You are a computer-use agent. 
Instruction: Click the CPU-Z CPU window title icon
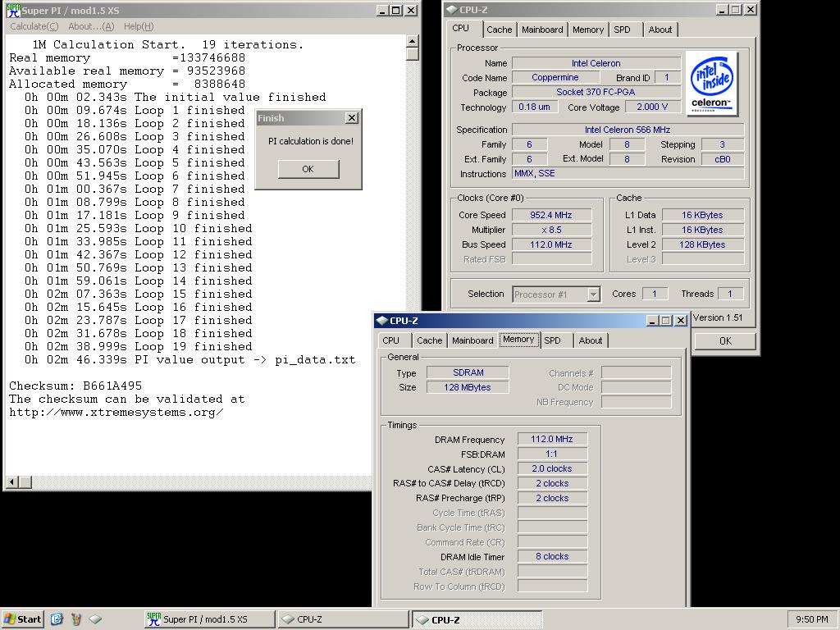pyautogui.click(x=452, y=10)
